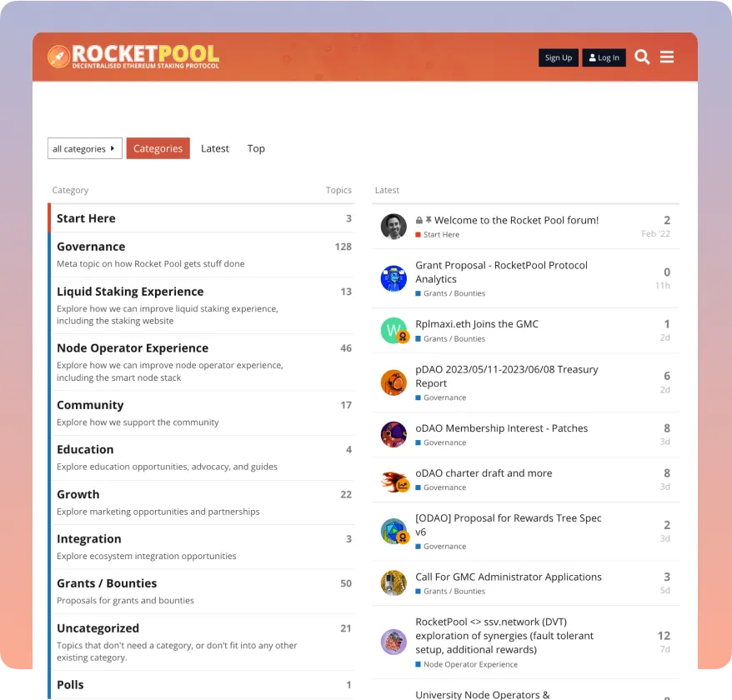
Task: Click green W avatar for Rplmaxi.eth topic
Action: pos(394,330)
